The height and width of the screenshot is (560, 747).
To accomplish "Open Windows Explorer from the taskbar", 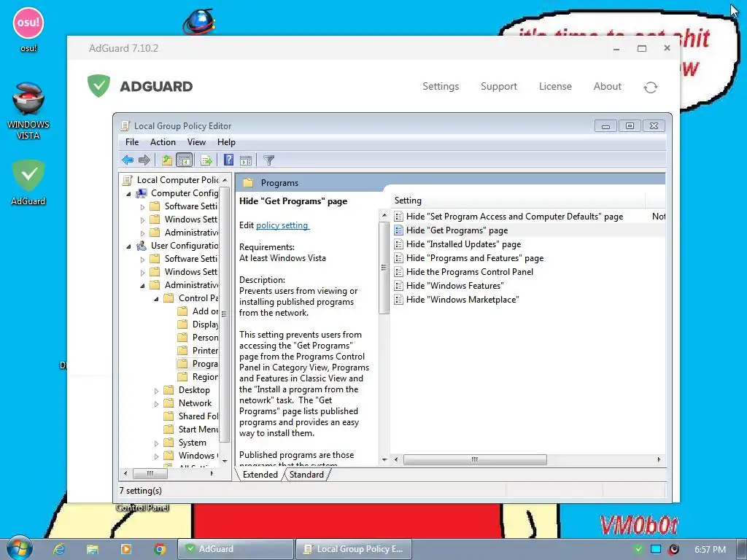I will pos(93,549).
